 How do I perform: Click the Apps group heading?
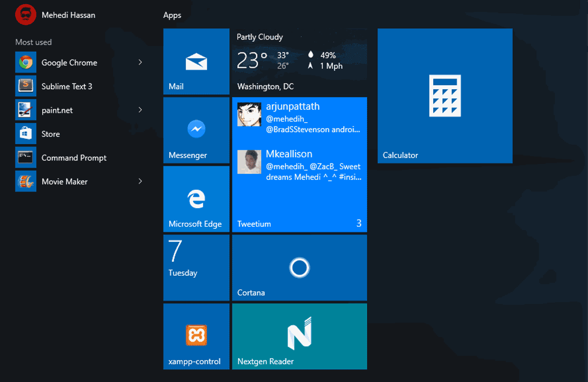point(172,16)
